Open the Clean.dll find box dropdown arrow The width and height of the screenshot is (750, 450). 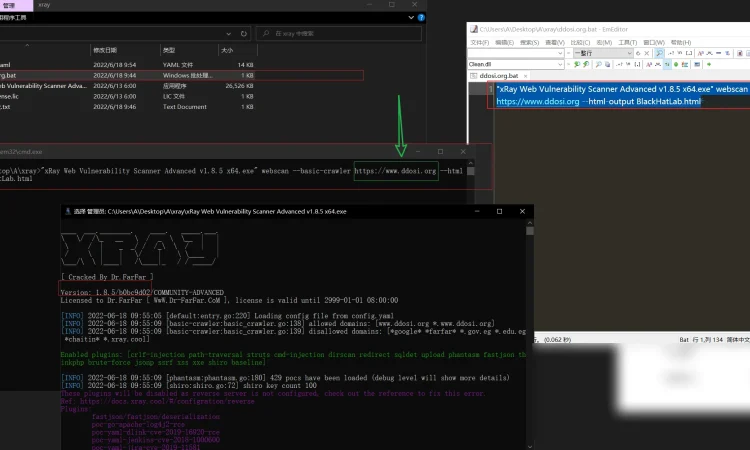560,64
